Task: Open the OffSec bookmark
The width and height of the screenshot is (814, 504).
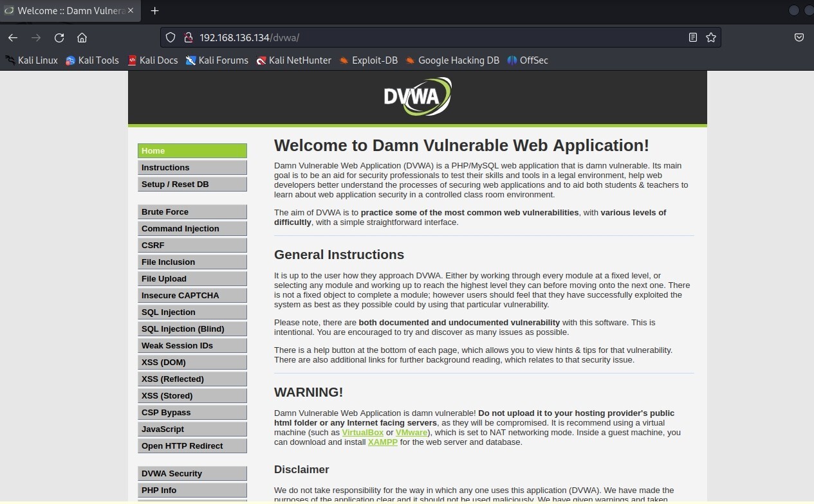Action: [528, 60]
